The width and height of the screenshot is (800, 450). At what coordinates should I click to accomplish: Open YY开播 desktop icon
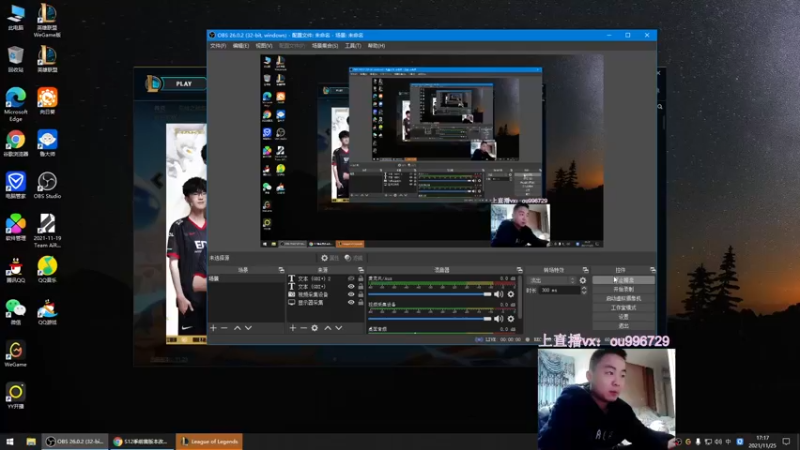(x=16, y=396)
